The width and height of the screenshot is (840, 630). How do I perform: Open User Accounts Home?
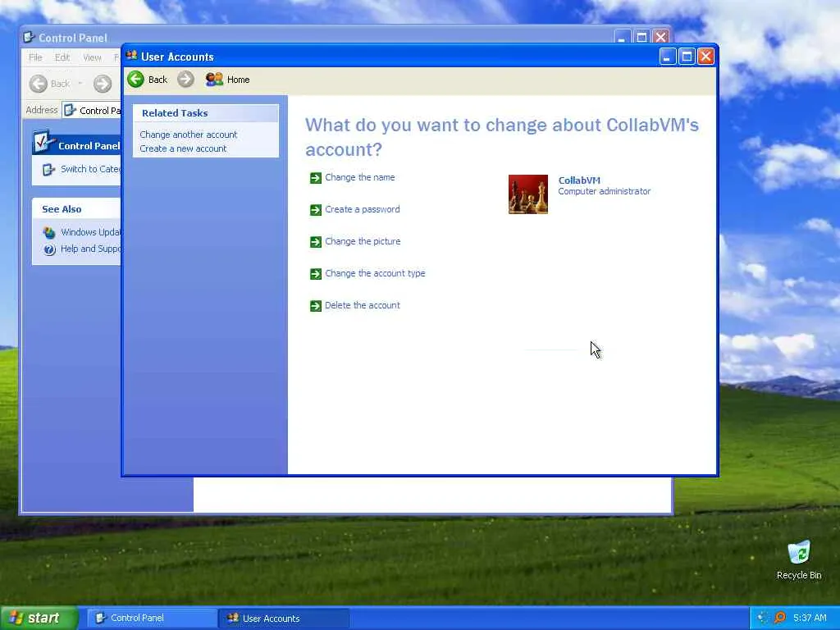(x=228, y=80)
